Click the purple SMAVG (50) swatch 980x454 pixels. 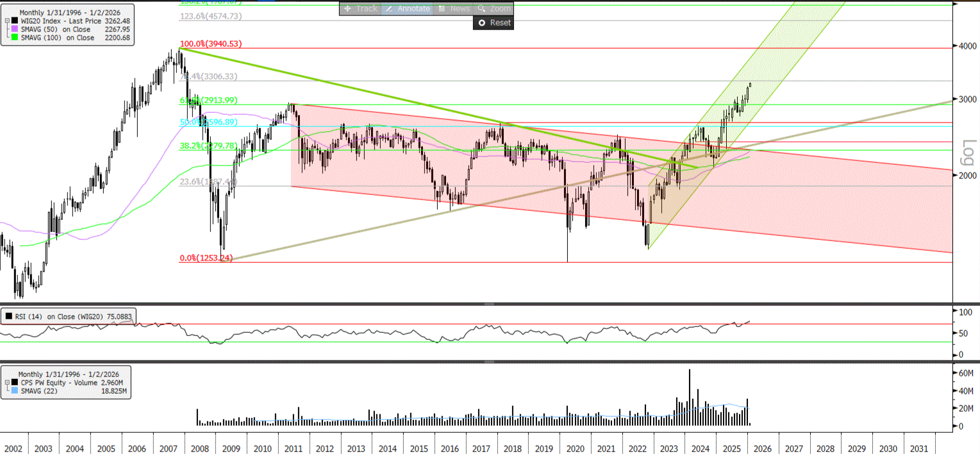(x=14, y=29)
